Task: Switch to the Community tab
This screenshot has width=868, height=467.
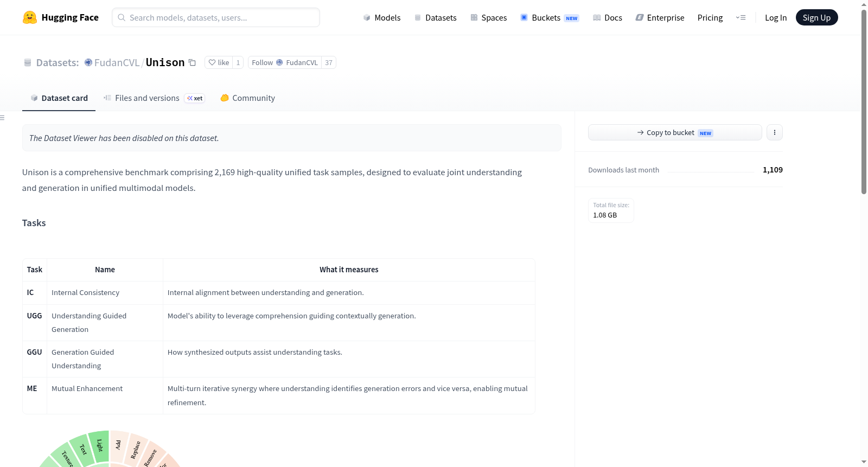Action: click(247, 98)
